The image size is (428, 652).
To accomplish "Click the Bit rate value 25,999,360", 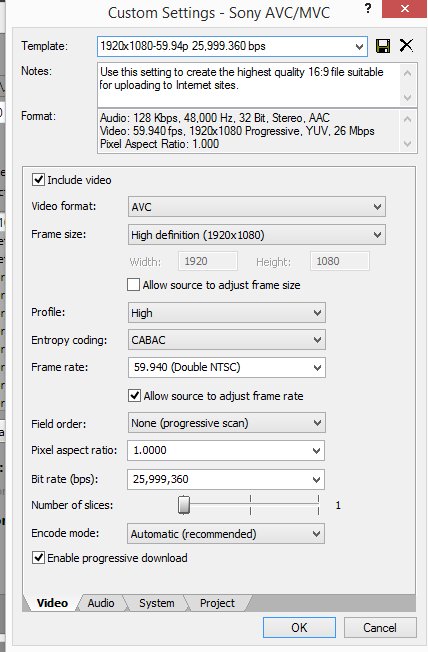I will pos(161,479).
